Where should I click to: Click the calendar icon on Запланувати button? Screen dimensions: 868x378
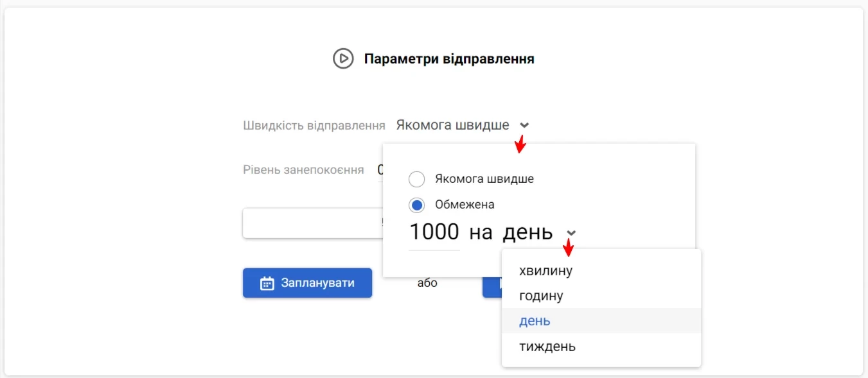click(267, 283)
